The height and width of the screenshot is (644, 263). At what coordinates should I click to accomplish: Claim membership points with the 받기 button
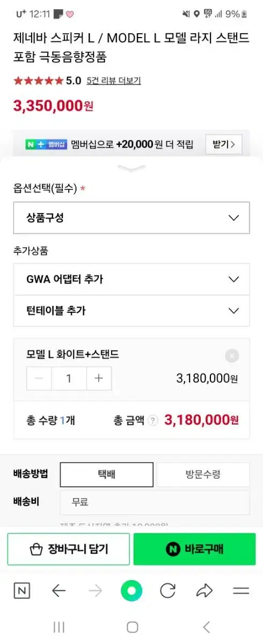tap(224, 144)
